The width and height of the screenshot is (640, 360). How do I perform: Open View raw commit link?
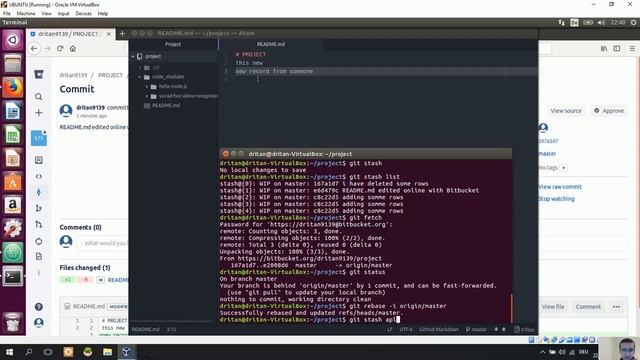[x=560, y=187]
